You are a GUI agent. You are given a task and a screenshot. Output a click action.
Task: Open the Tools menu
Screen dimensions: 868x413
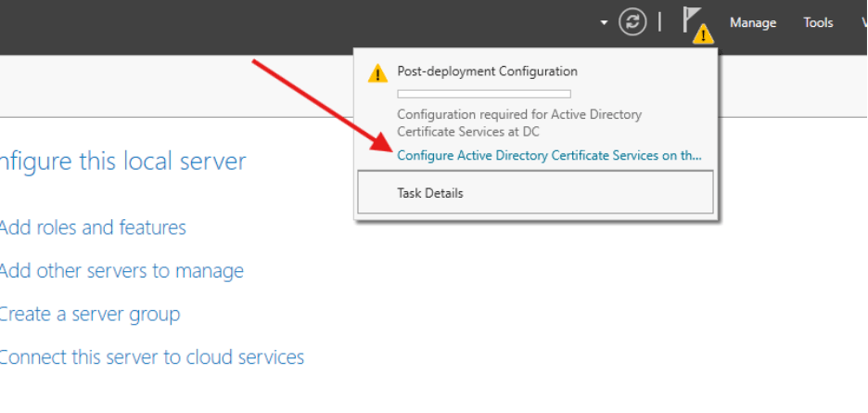pyautogui.click(x=818, y=22)
